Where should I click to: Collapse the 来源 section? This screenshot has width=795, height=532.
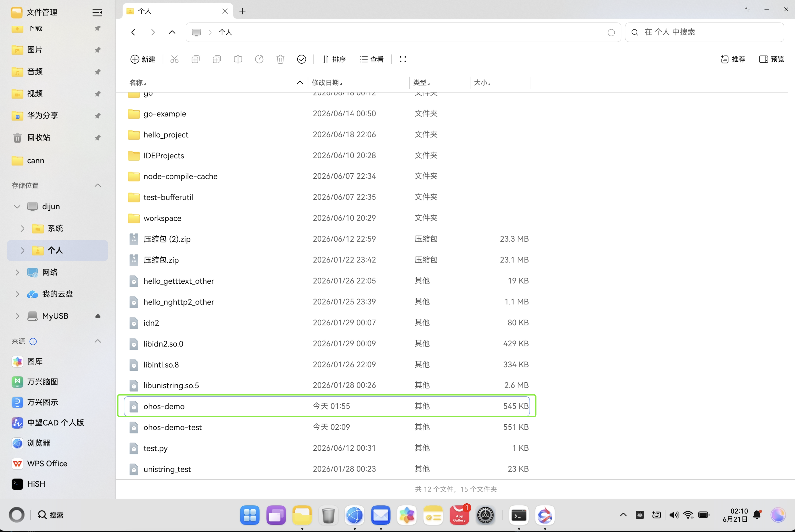point(98,341)
